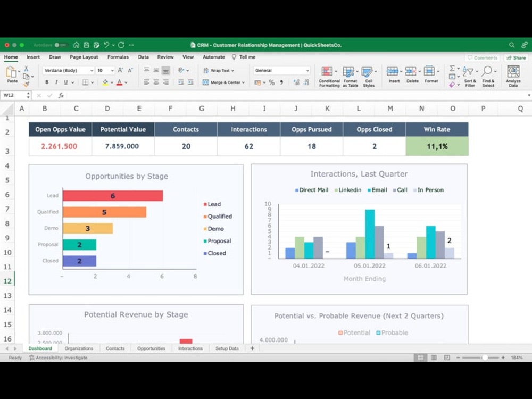This screenshot has height=399, width=532.
Task: Click the Home icon in title bar
Action: tap(76, 45)
